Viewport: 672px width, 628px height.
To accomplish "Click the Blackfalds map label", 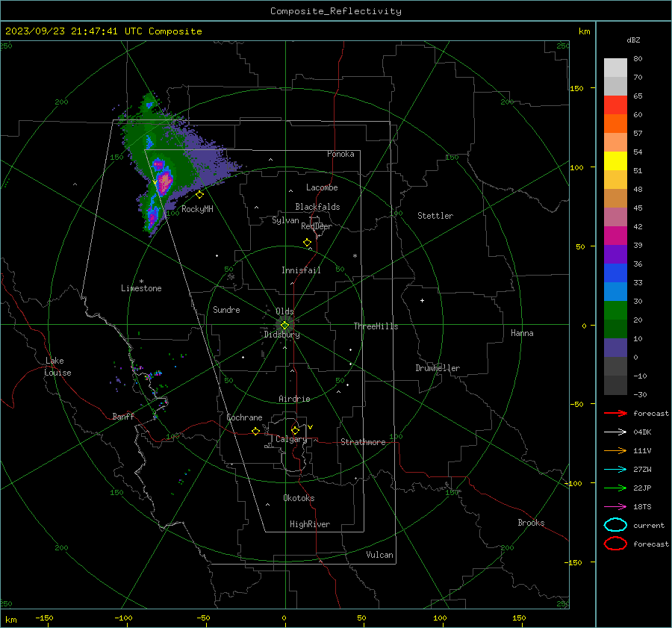I will (x=317, y=207).
